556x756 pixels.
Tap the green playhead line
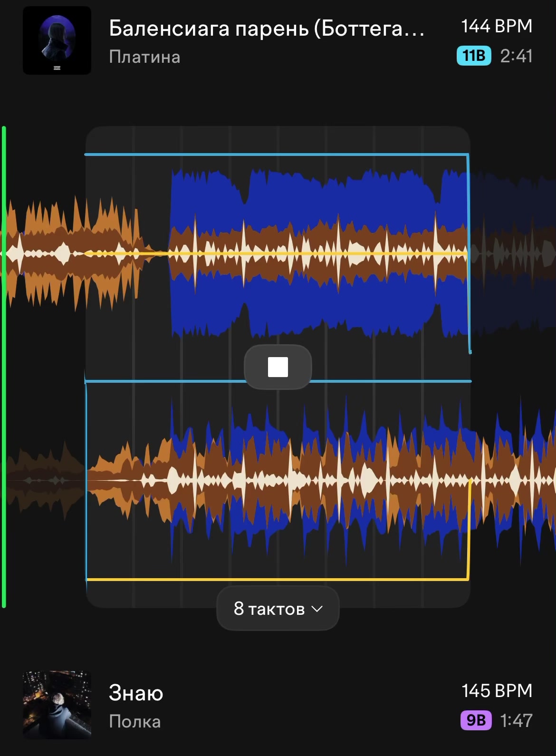pos(4,367)
